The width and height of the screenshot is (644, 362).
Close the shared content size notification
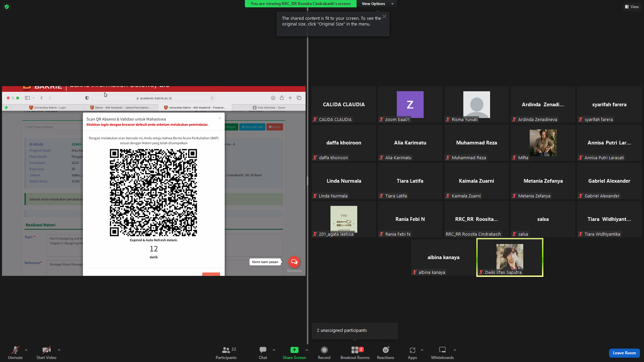pos(384,16)
